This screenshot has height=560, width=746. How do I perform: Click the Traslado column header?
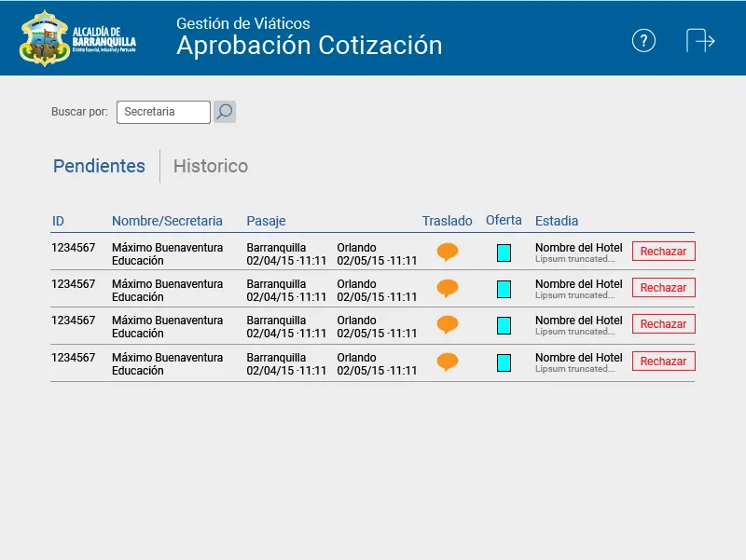(448, 221)
